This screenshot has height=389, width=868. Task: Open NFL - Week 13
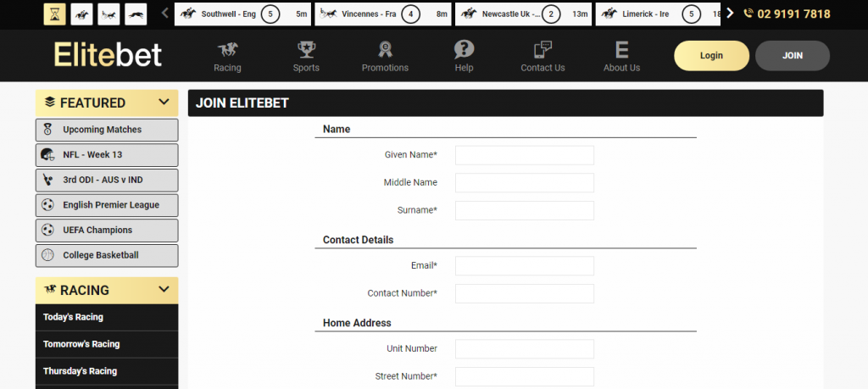coord(107,155)
